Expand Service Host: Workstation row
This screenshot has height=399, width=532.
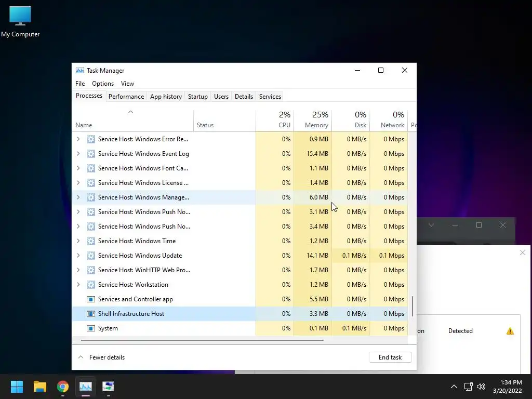tap(78, 285)
